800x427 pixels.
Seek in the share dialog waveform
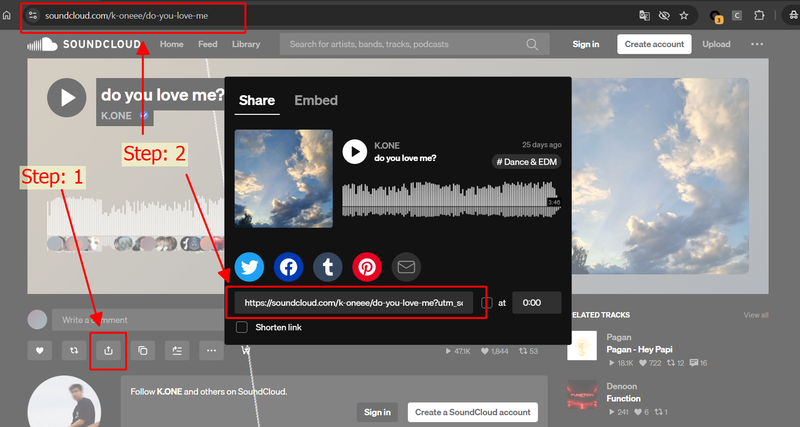(452, 199)
